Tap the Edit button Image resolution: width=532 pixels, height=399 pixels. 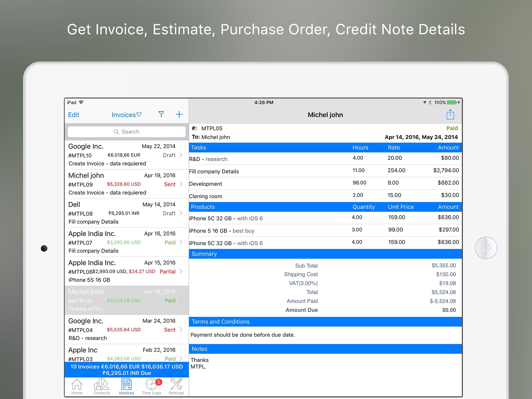(x=74, y=115)
